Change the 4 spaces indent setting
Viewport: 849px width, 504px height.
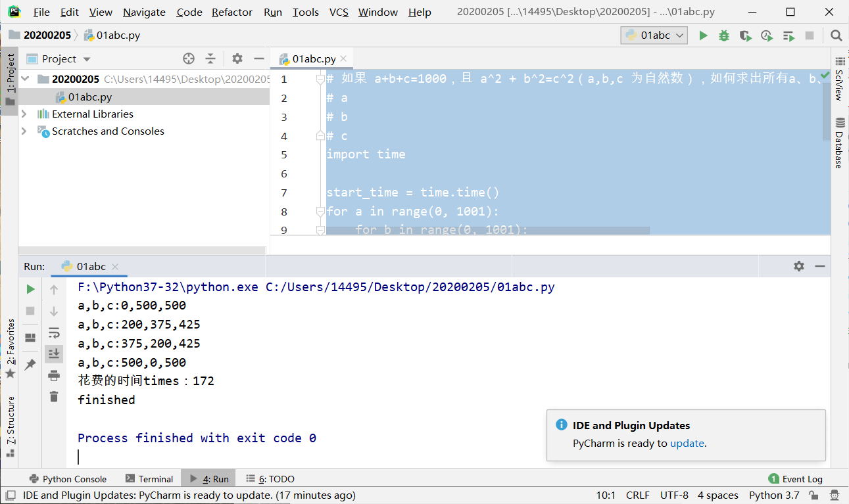[718, 495]
